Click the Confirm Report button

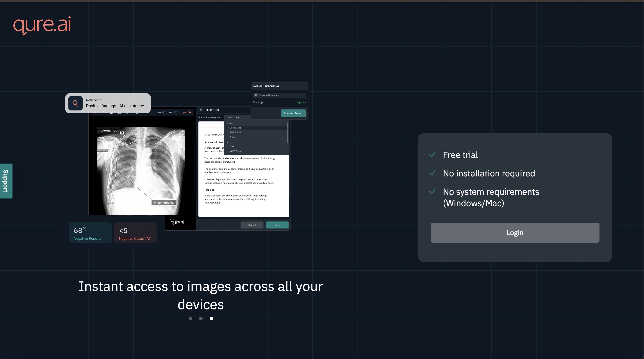click(x=293, y=113)
